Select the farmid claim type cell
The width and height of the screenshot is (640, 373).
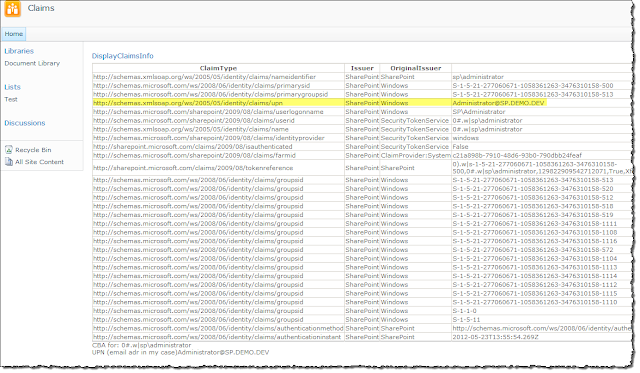218,155
